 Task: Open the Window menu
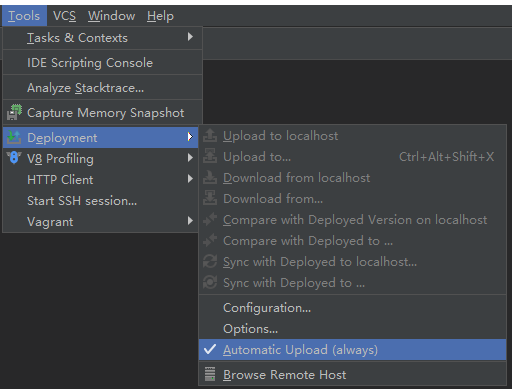click(x=111, y=16)
